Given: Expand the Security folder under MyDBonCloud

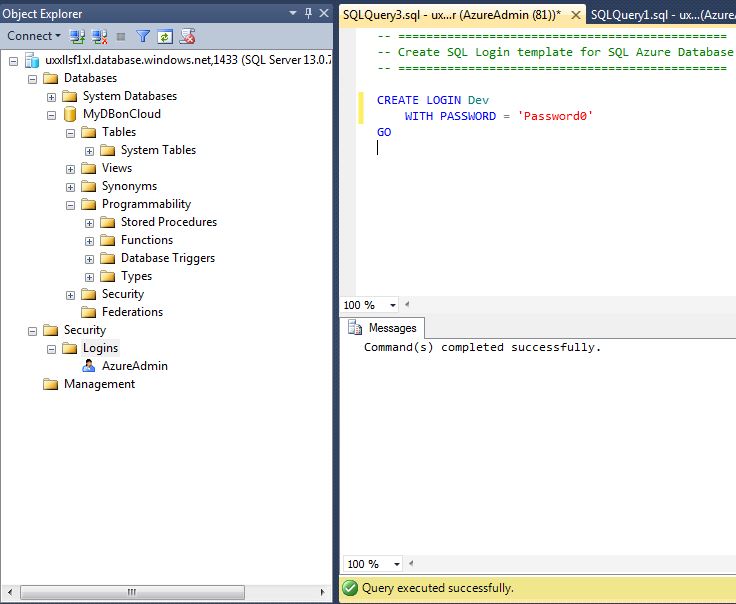Looking at the screenshot, I should coord(70,295).
